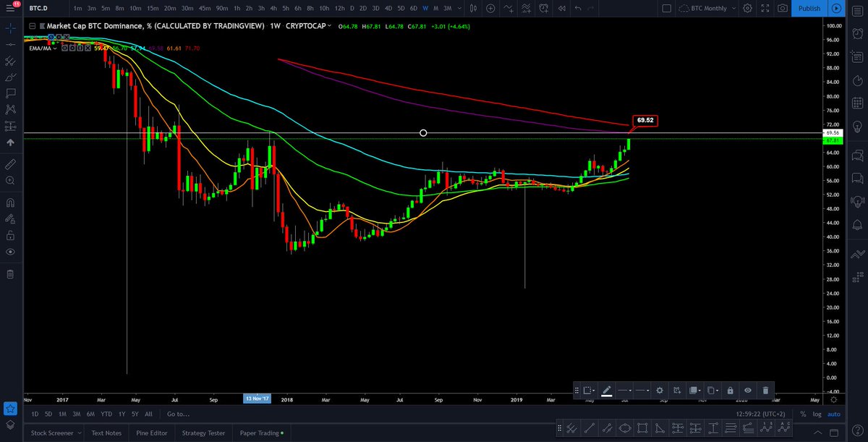Toggle percent scale mode
Screen dimensions: 868x442
pos(802,415)
